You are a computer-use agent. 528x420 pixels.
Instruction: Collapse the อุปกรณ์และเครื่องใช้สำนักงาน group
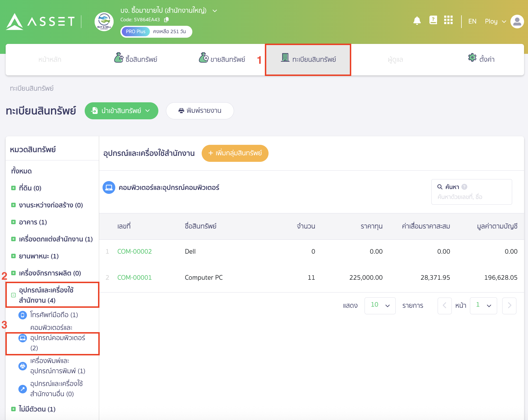13,295
